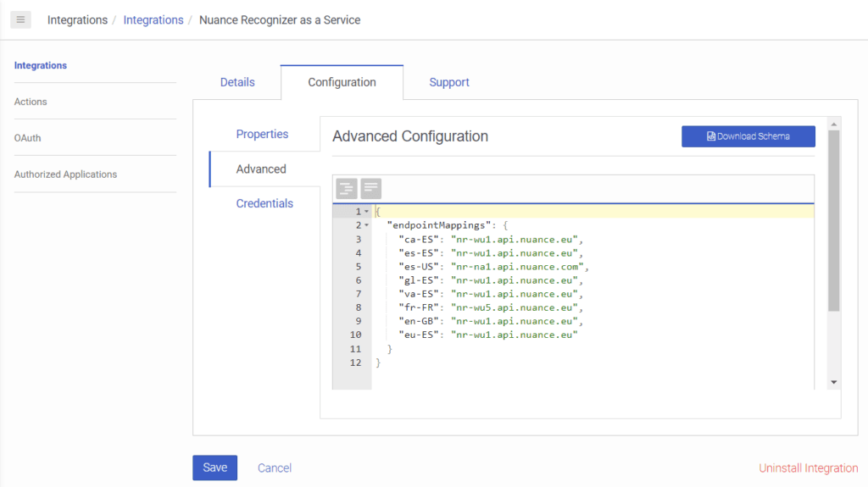
Task: Click the scrollbar up arrow
Action: (x=834, y=124)
